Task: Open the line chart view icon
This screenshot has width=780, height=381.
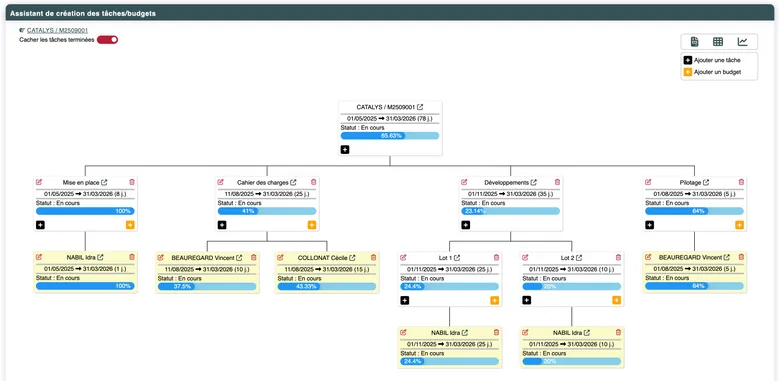Action: (x=742, y=42)
